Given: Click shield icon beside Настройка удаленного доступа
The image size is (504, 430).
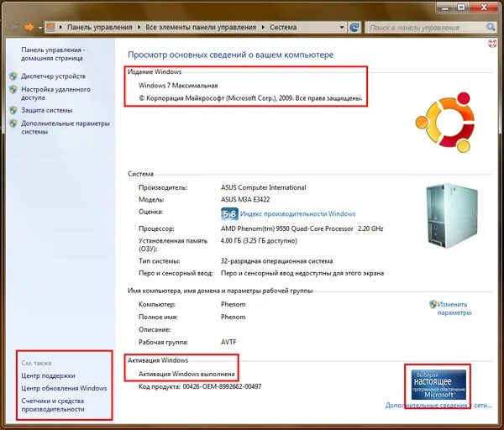Looking at the screenshot, I should click(13, 89).
